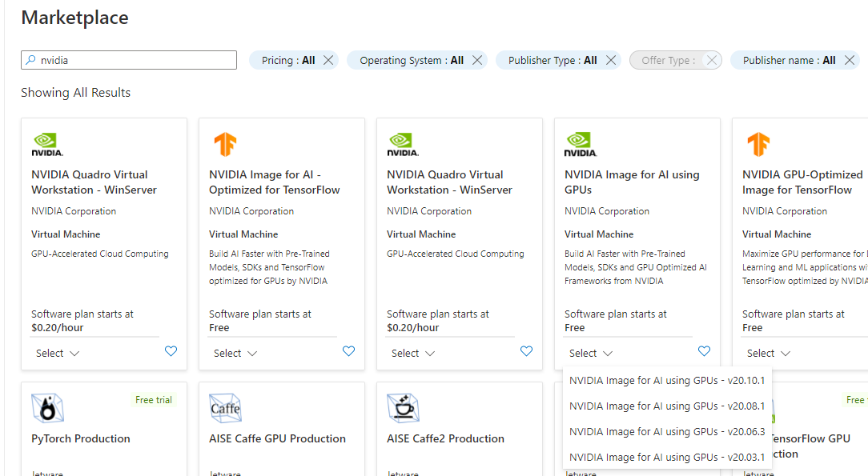Favorite NVIDIA Image for AI TensorFlow card
This screenshot has width=868, height=476.
[x=348, y=351]
